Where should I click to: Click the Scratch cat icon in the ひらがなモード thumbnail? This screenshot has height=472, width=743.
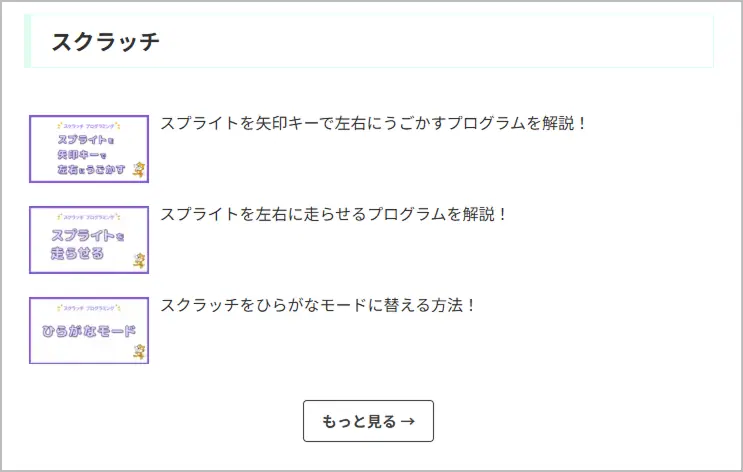tap(139, 352)
